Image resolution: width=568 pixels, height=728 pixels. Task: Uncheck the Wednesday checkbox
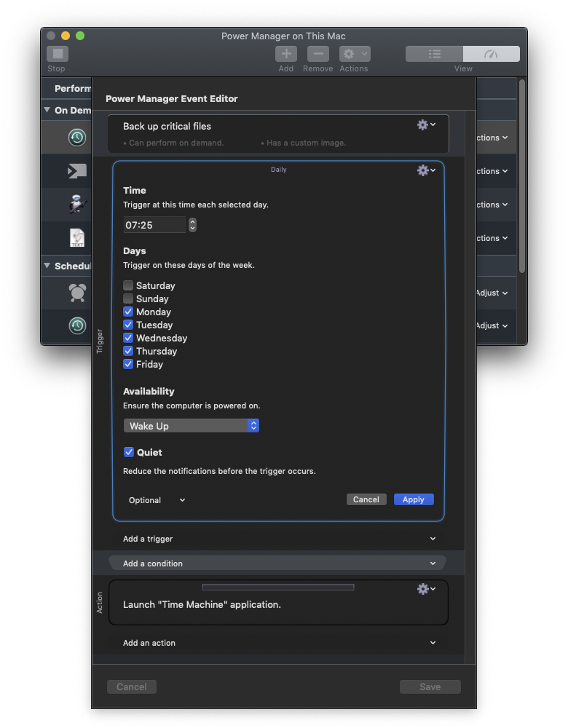pyautogui.click(x=128, y=338)
